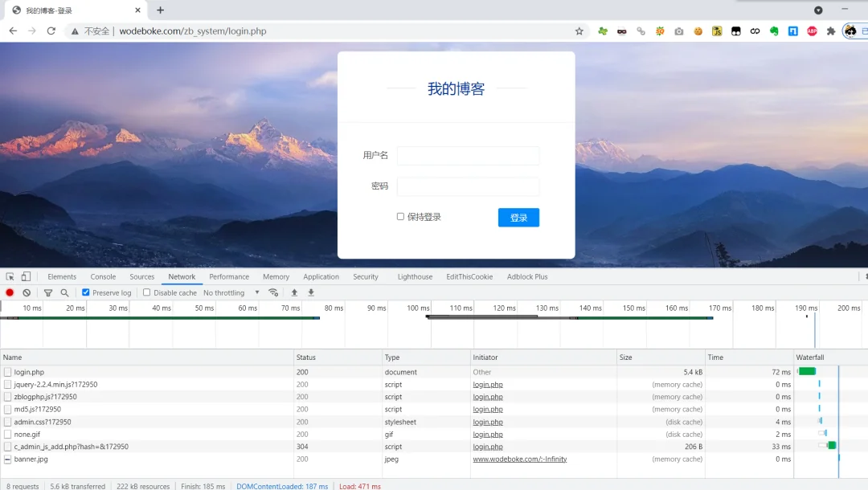This screenshot has width=868, height=490.
Task: Click the infinity extension icon
Action: coord(755,31)
